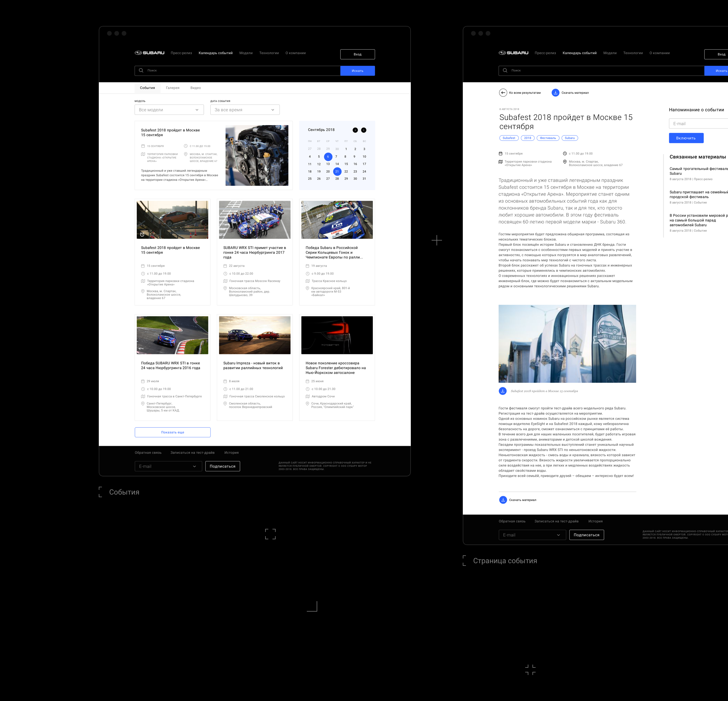The image size is (728, 701).
Task: Open the 'За все время' date dropdown
Action: pyautogui.click(x=245, y=109)
